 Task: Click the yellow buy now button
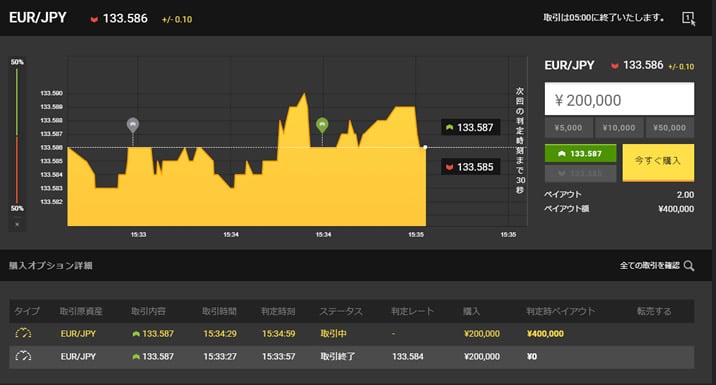658,163
